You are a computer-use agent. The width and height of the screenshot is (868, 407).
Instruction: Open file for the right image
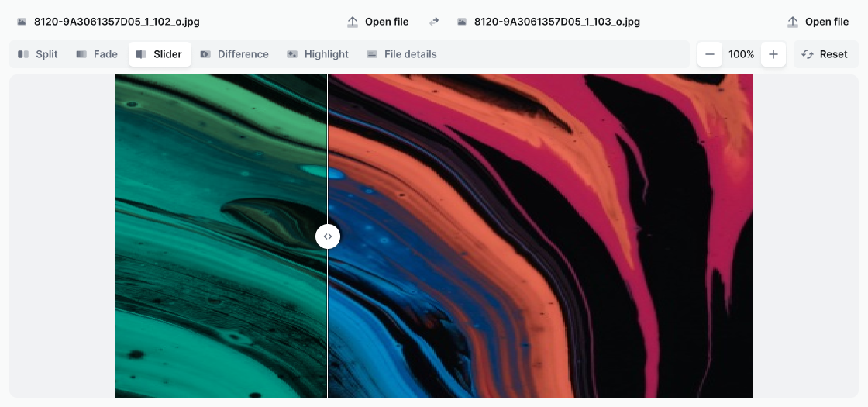pos(818,22)
